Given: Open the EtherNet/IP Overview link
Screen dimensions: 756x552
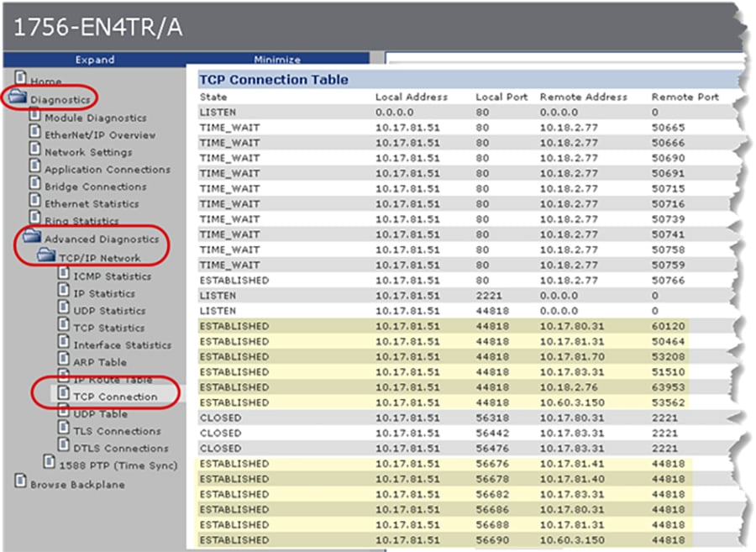Looking at the screenshot, I should coord(100,135).
